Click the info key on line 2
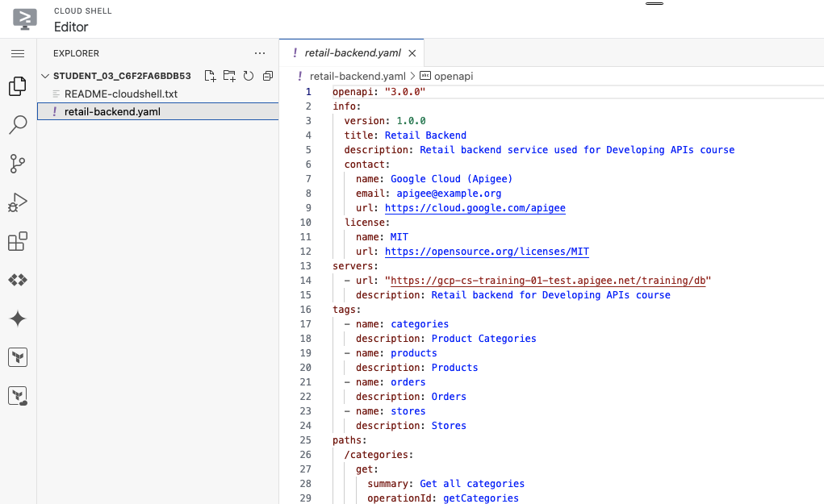Image resolution: width=824 pixels, height=504 pixels. 345,106
